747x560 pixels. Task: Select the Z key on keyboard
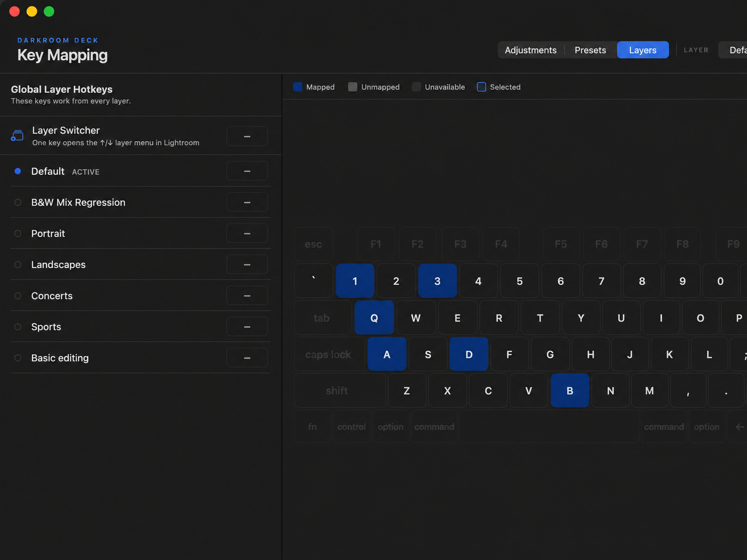click(407, 391)
